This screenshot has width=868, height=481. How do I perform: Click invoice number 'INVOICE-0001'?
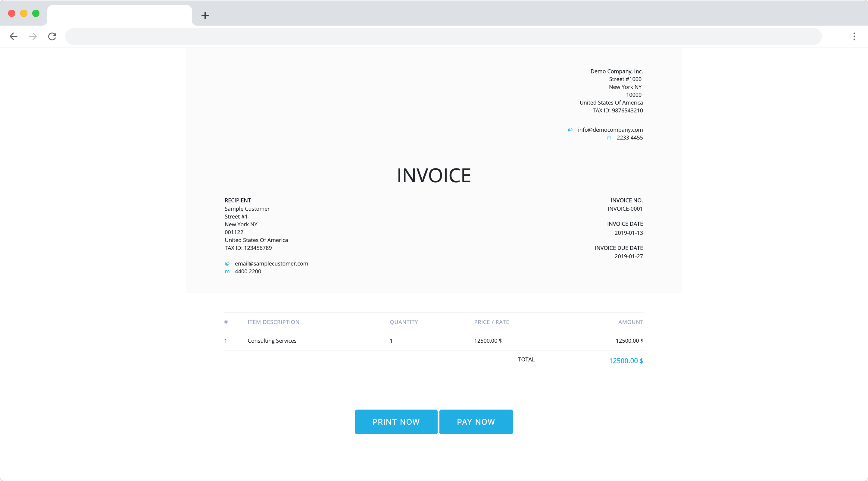(x=625, y=209)
